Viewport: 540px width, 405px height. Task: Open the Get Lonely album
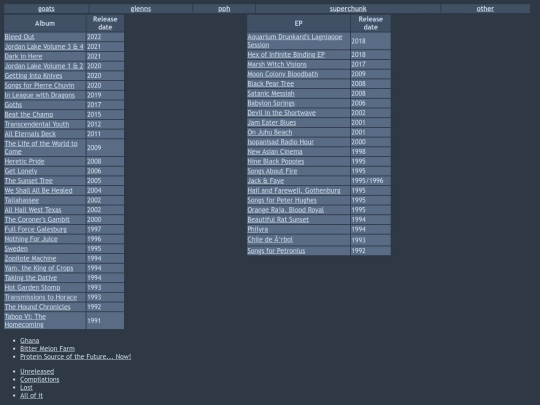click(x=21, y=171)
